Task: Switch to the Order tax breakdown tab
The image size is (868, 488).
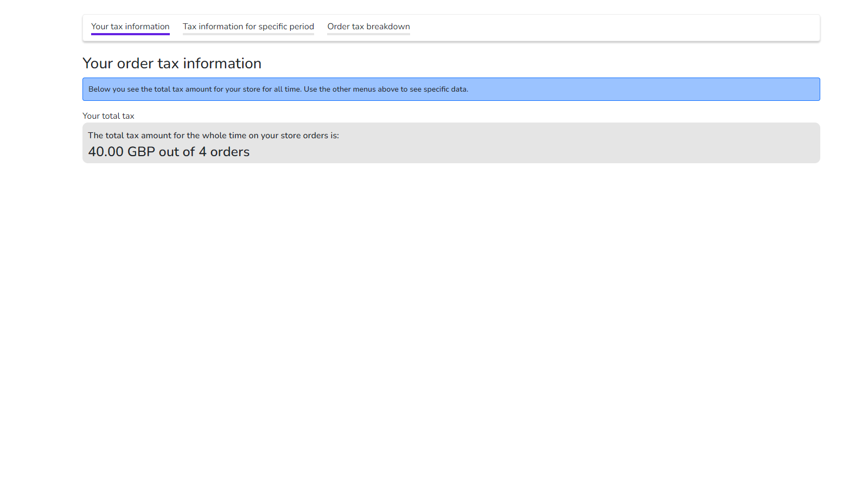Action: [x=368, y=27]
